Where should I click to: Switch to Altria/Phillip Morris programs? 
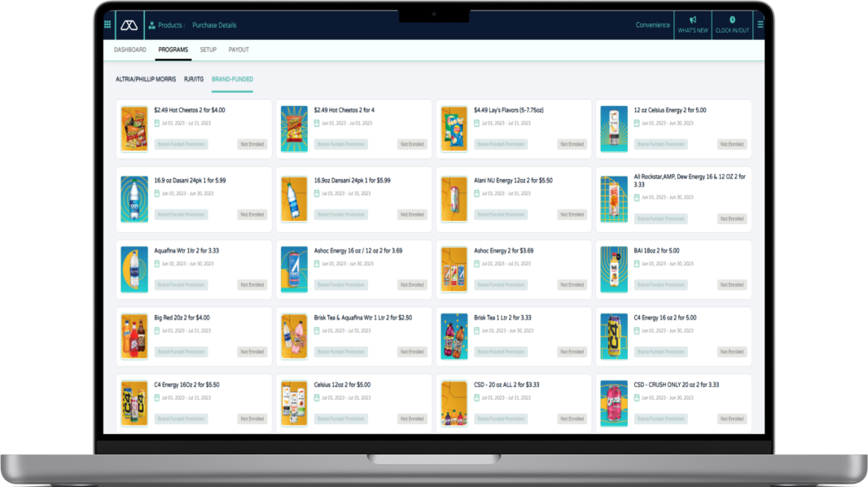146,79
